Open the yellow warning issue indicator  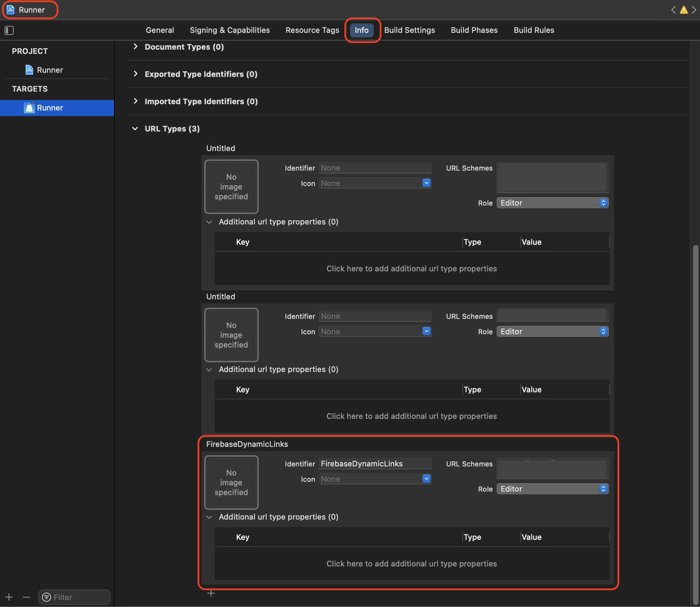(x=684, y=10)
